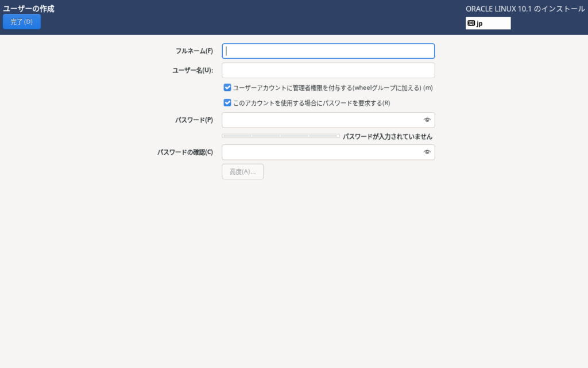This screenshot has width=588, height=368.
Task: Click the password strength meter bar
Action: point(280,136)
